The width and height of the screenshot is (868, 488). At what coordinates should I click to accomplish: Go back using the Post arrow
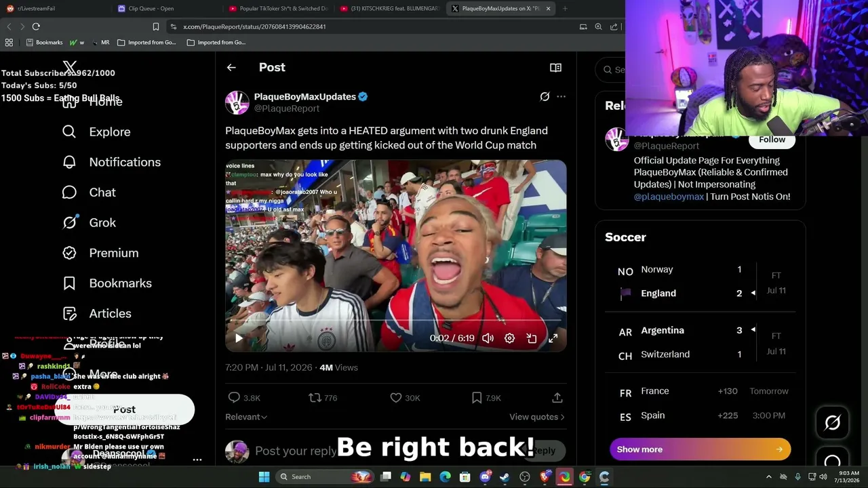231,68
